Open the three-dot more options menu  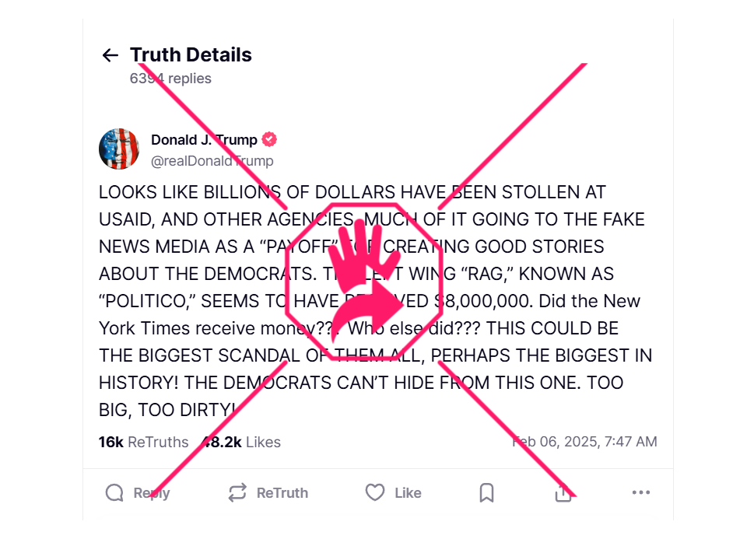pyautogui.click(x=640, y=492)
